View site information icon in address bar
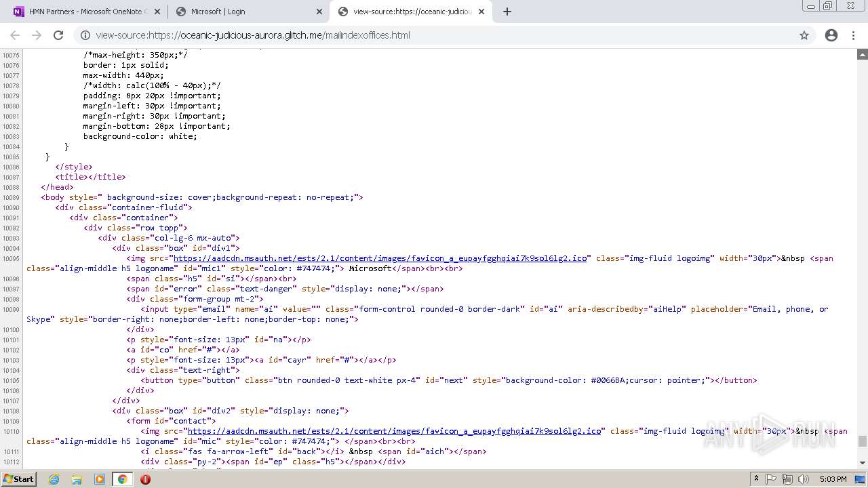 point(85,35)
